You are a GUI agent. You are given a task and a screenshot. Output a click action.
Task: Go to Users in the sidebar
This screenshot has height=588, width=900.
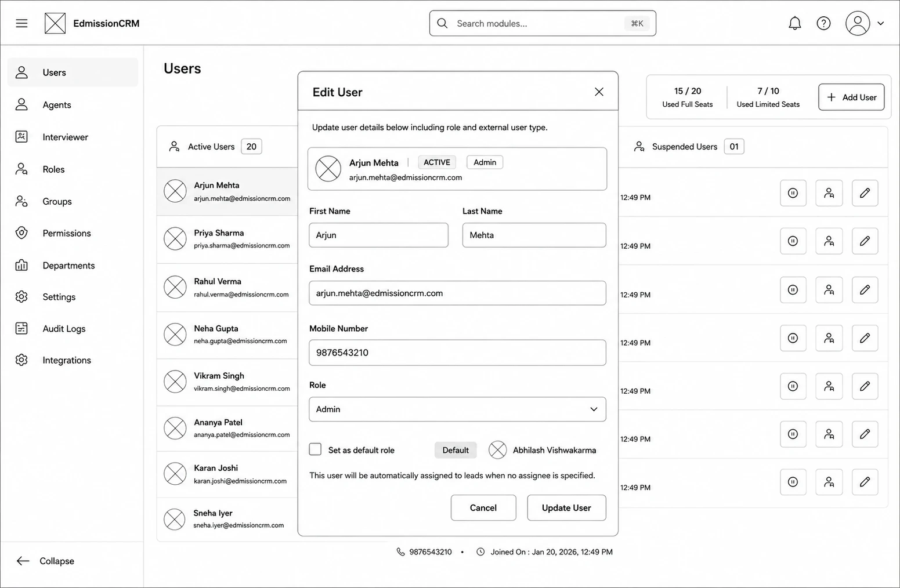(73, 72)
